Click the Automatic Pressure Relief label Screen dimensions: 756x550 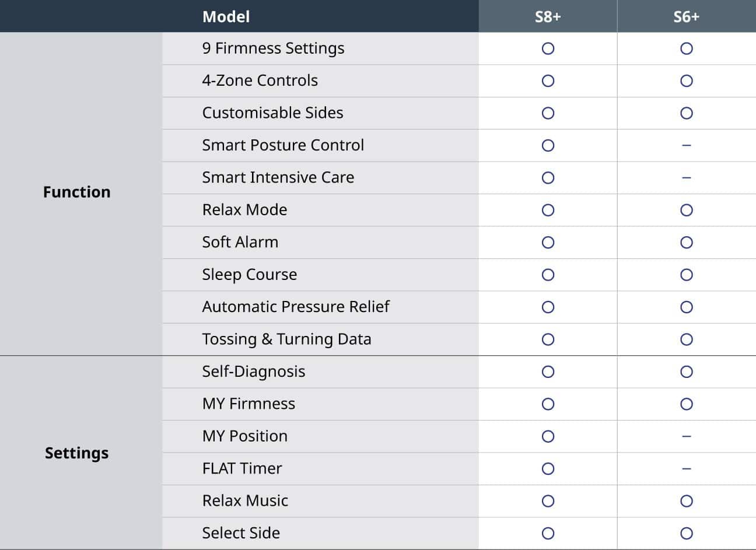pos(295,307)
